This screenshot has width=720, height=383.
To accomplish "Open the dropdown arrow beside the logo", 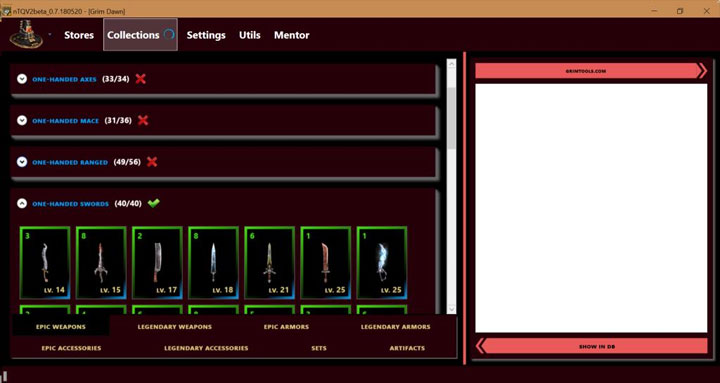I will 50,35.
